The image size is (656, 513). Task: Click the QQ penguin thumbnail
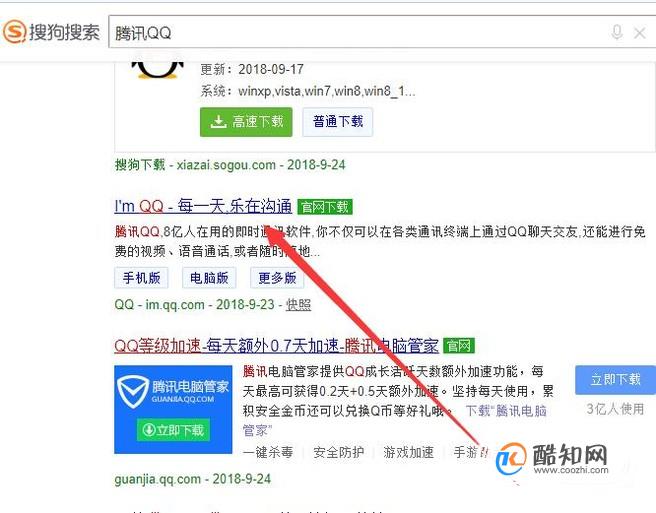[158, 70]
